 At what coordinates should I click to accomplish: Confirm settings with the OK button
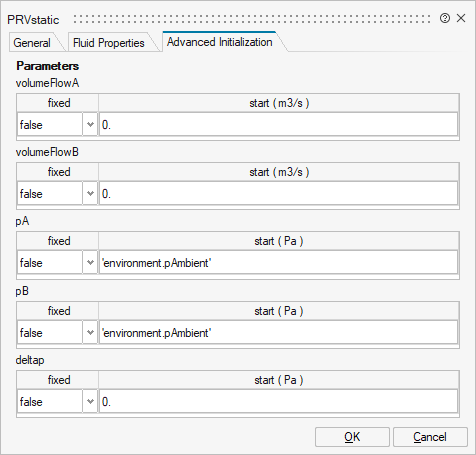tap(352, 437)
